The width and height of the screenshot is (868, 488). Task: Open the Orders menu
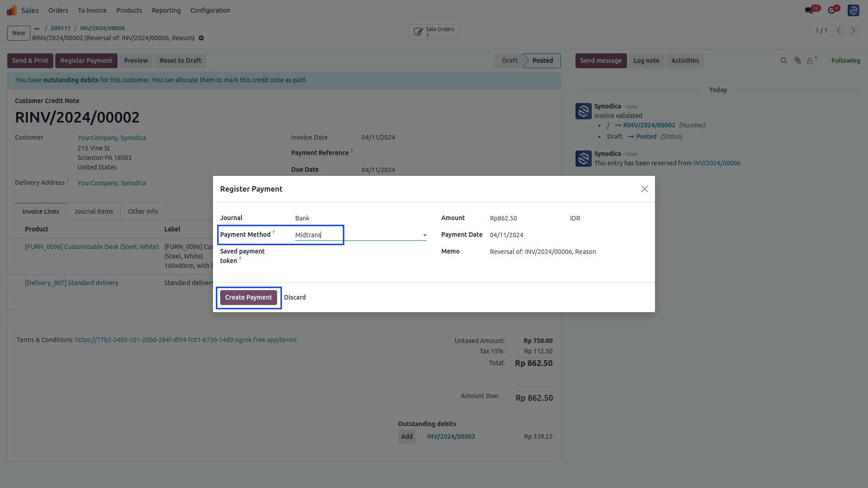click(58, 10)
